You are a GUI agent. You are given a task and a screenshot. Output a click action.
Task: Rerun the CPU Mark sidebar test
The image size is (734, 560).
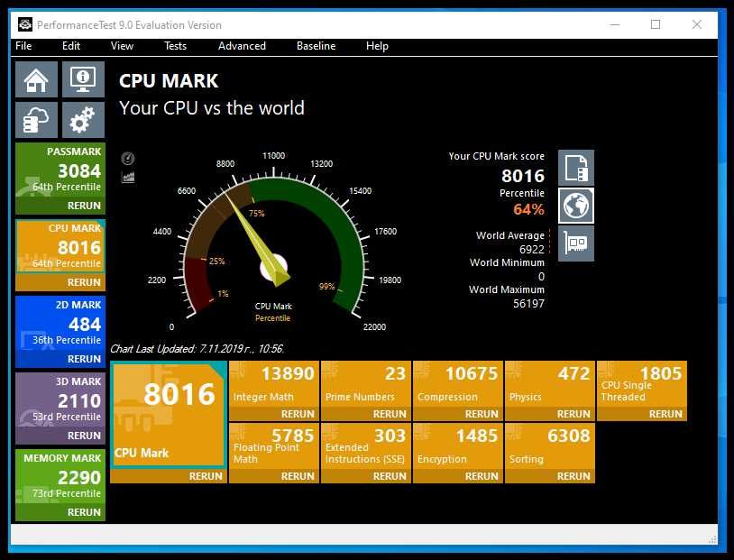coord(84,282)
